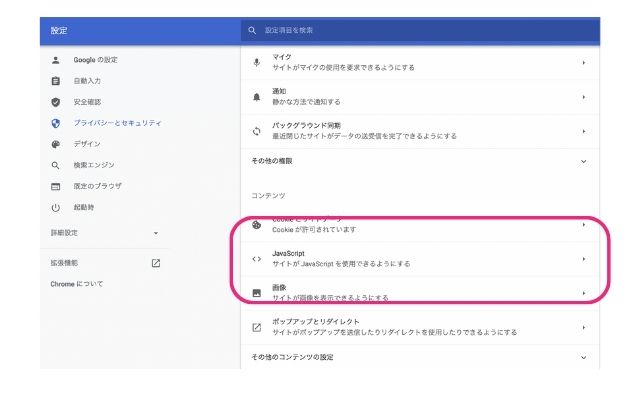The width and height of the screenshot is (640, 396).
Task: Expand the arrow on Cookie row
Action: pyautogui.click(x=584, y=225)
